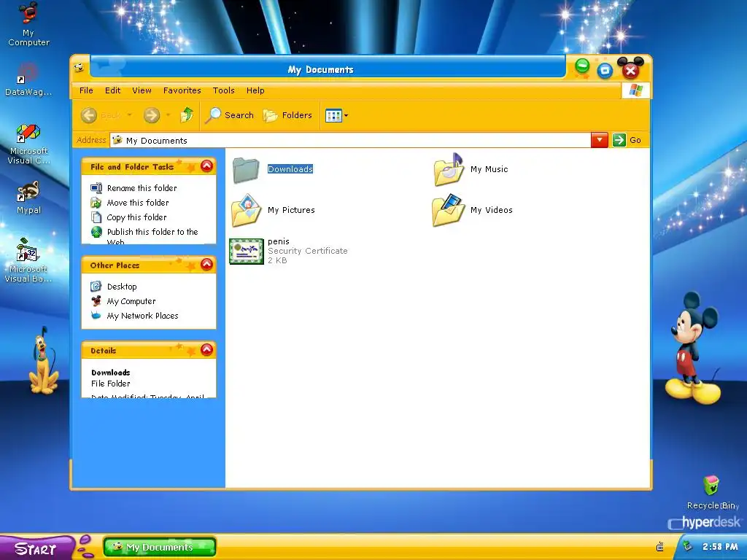Click Rename this folder link
Screen dimensions: 747x560
click(x=142, y=188)
